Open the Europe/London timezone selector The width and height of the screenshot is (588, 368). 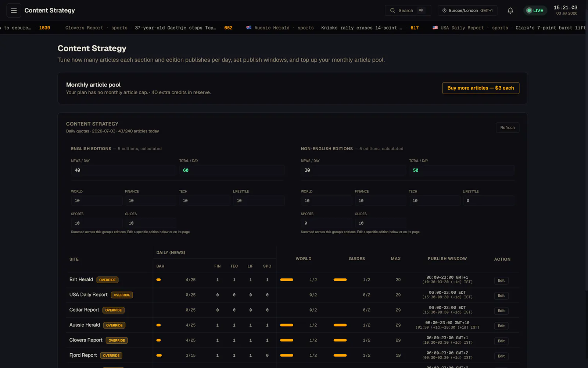click(467, 11)
